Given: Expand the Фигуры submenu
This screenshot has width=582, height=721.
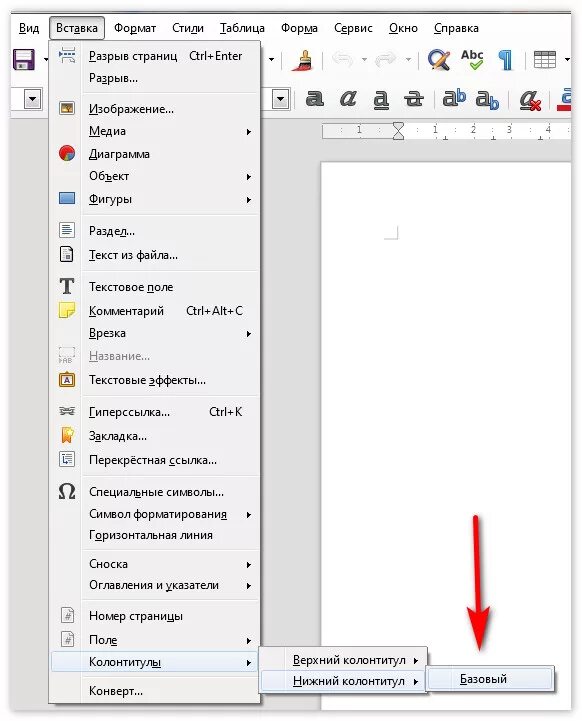Looking at the screenshot, I should pos(155,199).
